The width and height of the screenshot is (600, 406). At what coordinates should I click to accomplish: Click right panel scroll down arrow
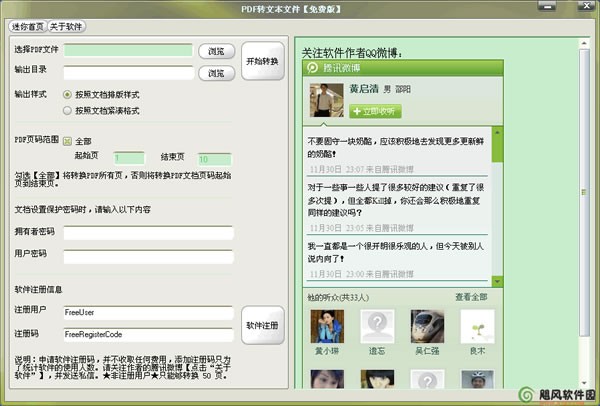pyautogui.click(x=584, y=383)
